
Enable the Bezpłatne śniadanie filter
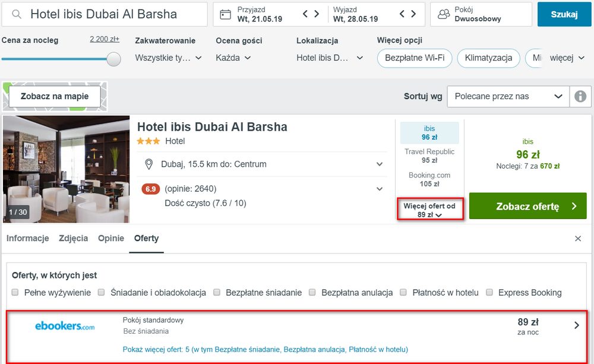(x=217, y=292)
